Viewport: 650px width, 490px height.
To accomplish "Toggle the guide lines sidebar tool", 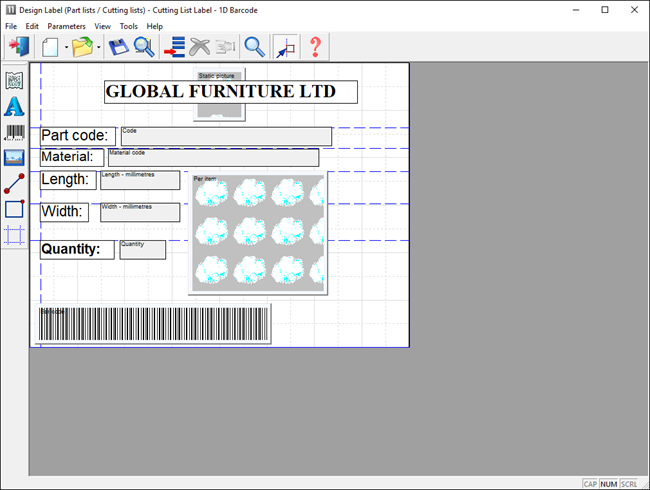I will pos(14,235).
